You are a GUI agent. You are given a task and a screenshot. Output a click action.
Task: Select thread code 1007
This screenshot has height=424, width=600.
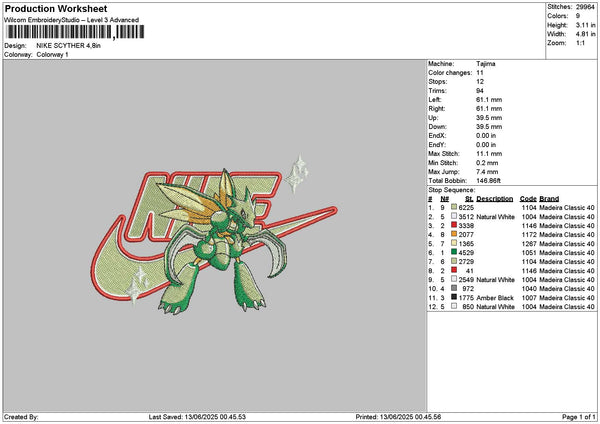tap(529, 298)
